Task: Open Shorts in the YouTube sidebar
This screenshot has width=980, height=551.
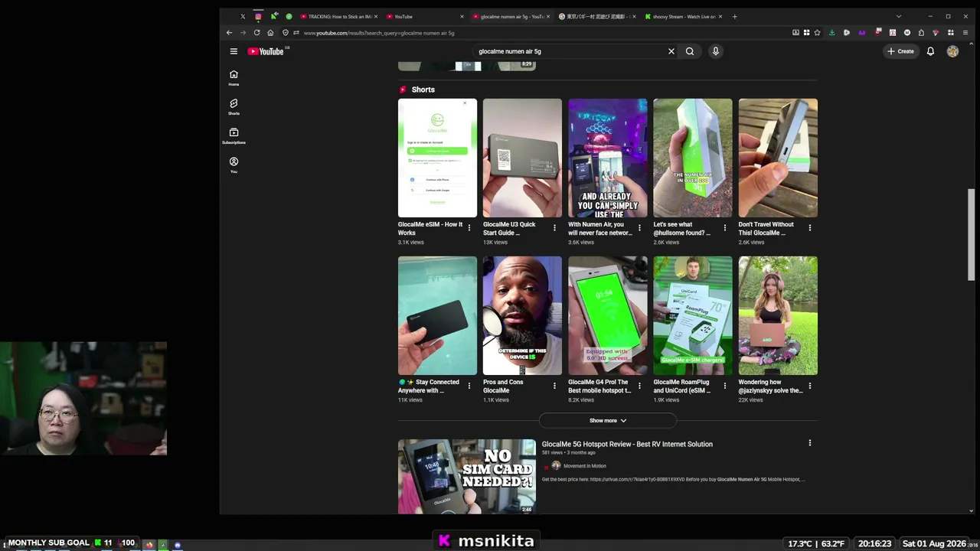Action: (234, 106)
